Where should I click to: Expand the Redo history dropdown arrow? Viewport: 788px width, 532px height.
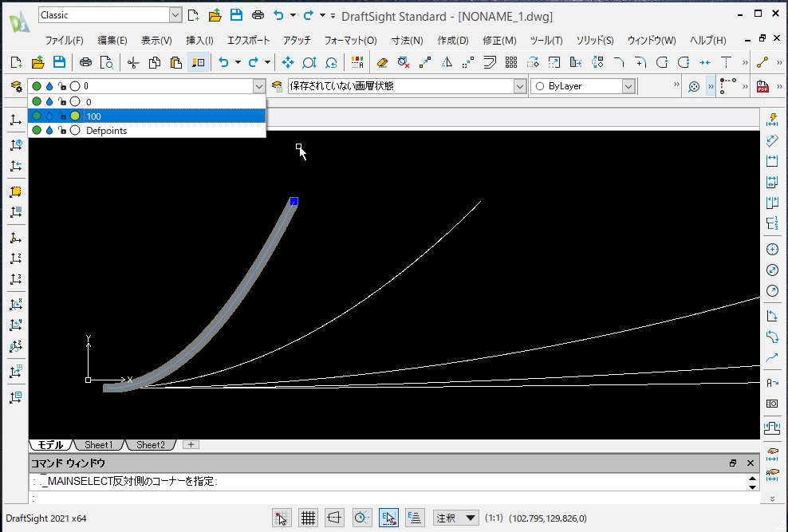pos(267,62)
